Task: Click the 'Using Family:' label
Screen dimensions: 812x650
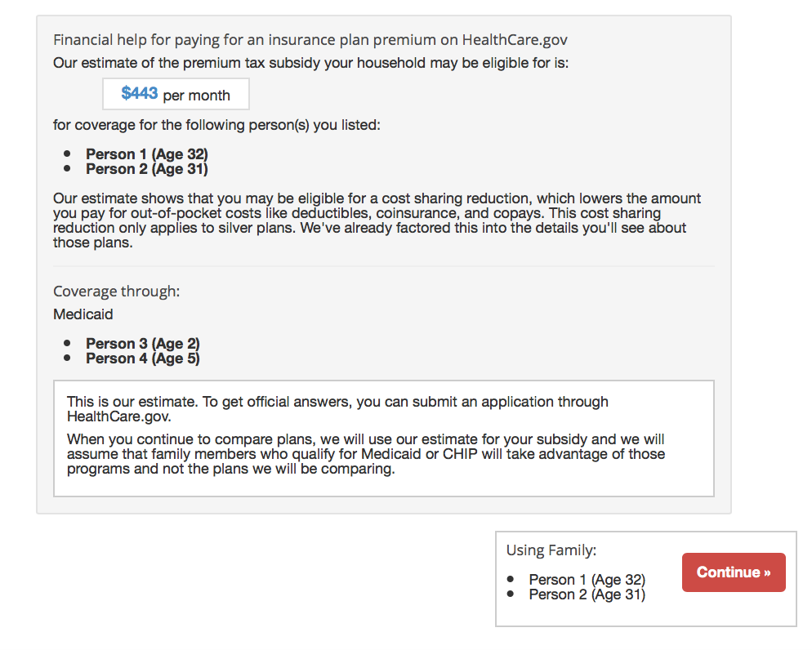Action: click(x=551, y=550)
